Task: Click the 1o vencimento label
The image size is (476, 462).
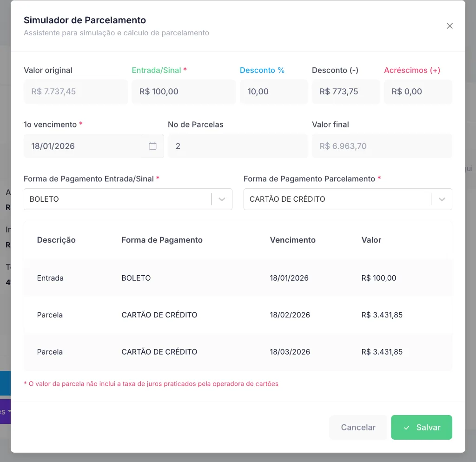Action: (x=50, y=125)
